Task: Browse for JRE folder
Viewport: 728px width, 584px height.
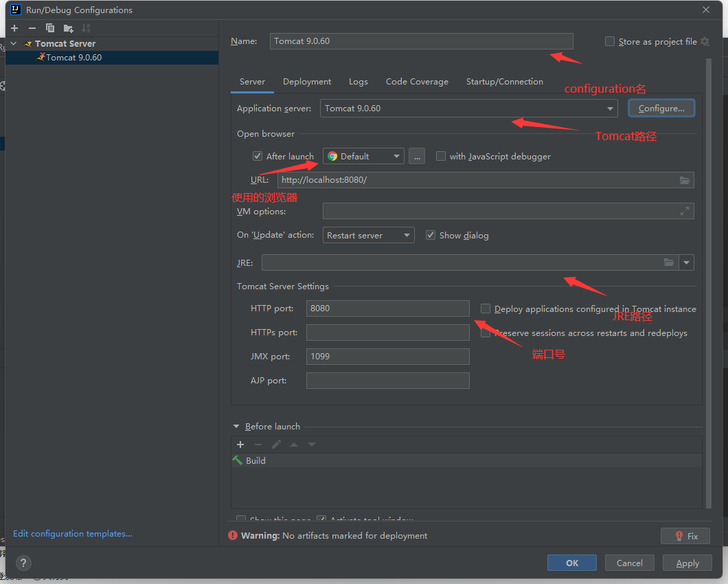Action: (669, 262)
